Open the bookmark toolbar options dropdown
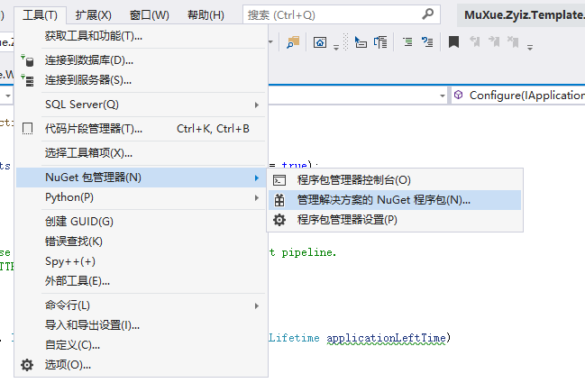 tap(530, 48)
